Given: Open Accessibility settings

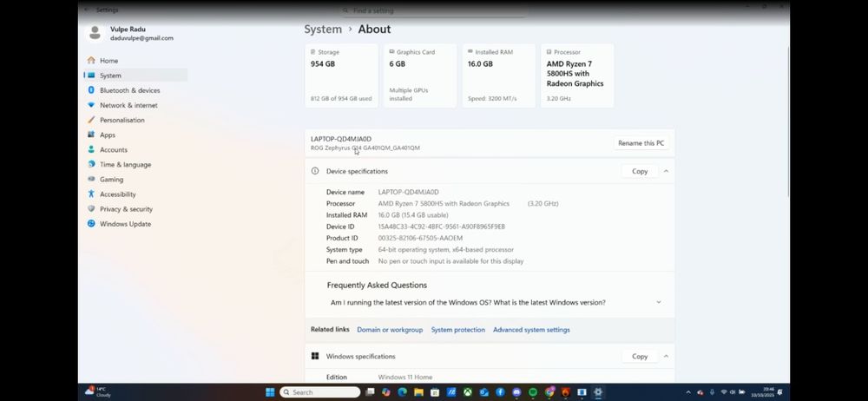Looking at the screenshot, I should point(117,194).
